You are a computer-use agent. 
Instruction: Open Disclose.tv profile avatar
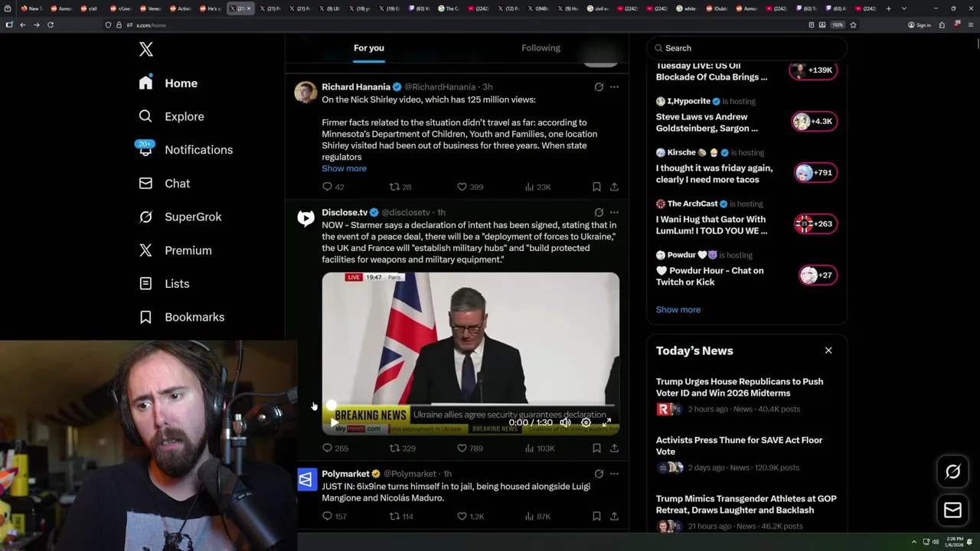[x=305, y=218]
